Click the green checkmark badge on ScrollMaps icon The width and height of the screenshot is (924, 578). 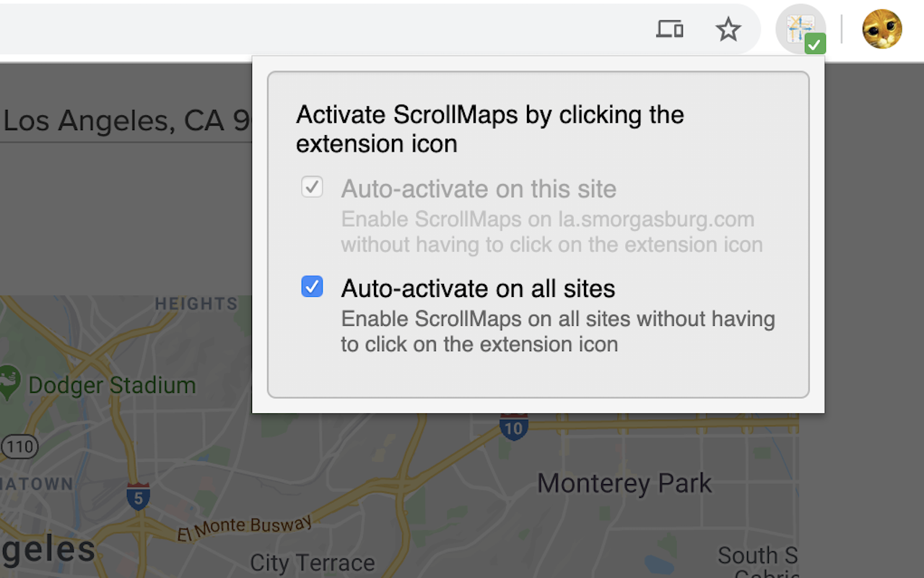coord(816,43)
